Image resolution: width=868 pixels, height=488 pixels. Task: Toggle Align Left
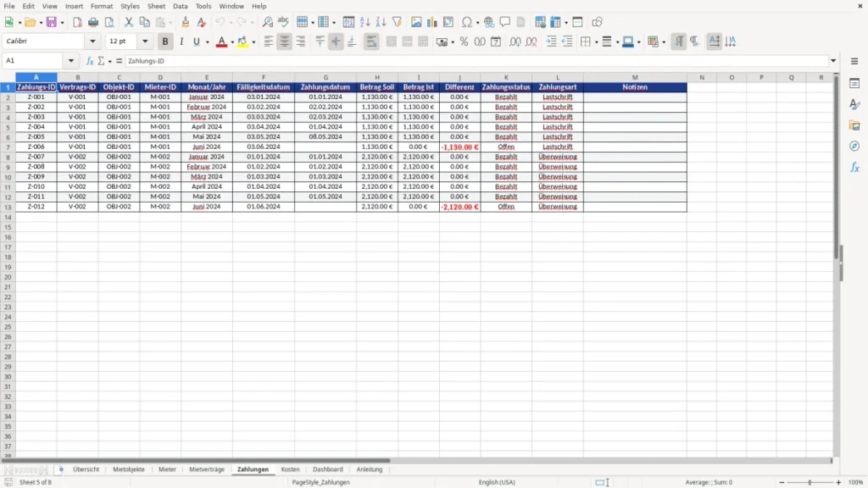tap(269, 42)
